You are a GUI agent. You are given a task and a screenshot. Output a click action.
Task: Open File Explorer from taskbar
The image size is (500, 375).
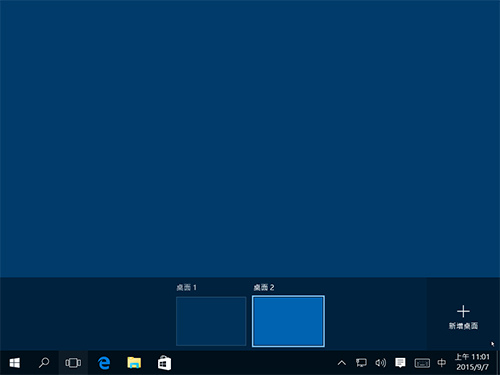tap(134, 363)
